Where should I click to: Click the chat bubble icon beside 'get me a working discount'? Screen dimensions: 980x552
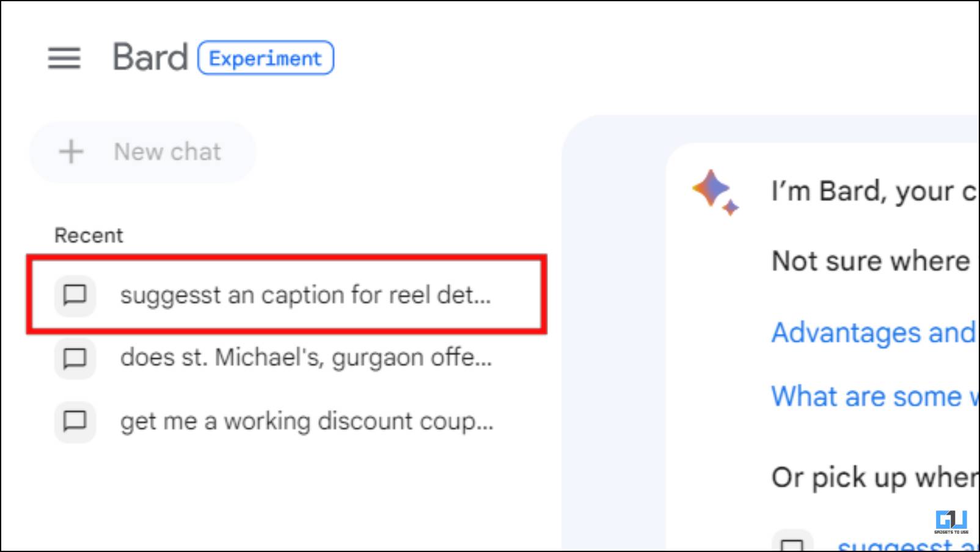(75, 421)
